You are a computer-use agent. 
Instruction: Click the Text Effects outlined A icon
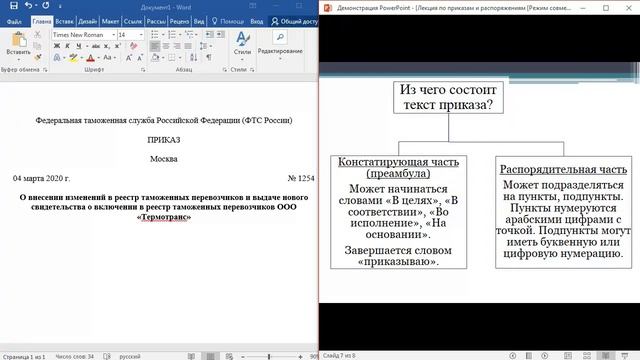pos(57,58)
